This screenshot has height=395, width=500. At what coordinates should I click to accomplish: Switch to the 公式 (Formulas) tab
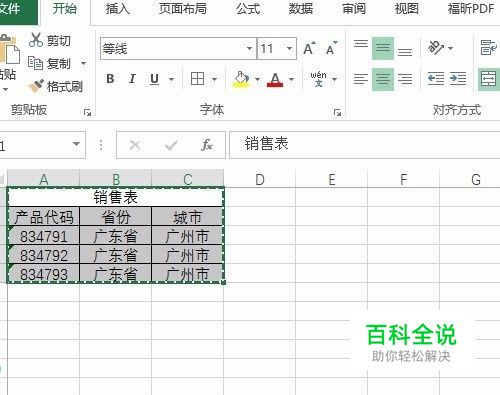pos(248,9)
